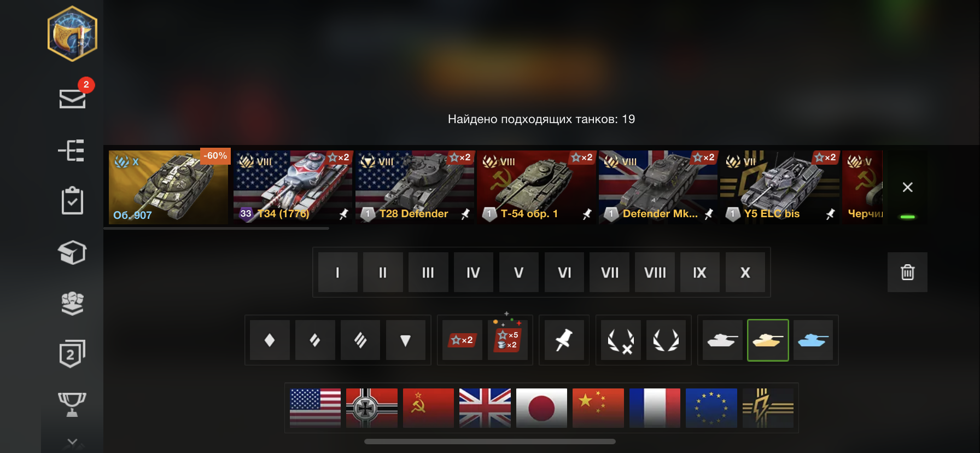Filter by USA nation flag
This screenshot has width=980, height=453.
315,408
